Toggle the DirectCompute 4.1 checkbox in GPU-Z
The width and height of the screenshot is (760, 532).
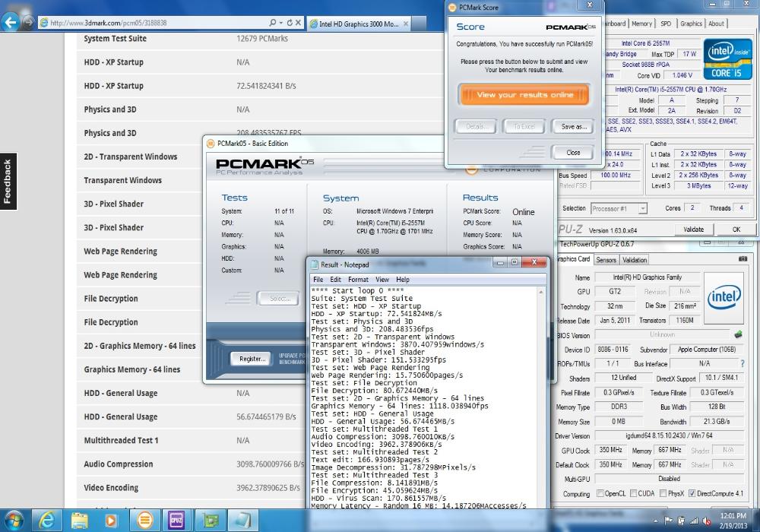click(692, 494)
